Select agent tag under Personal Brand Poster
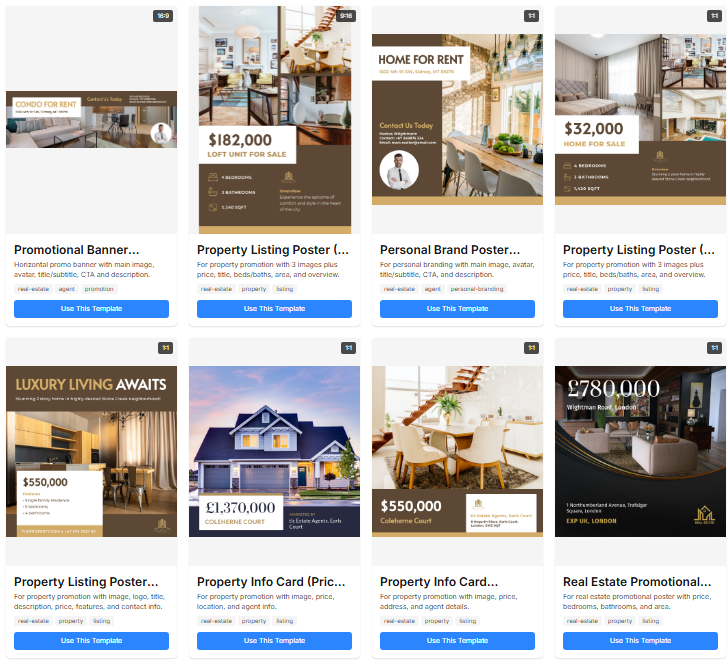The width and height of the screenshot is (728, 667). [432, 289]
